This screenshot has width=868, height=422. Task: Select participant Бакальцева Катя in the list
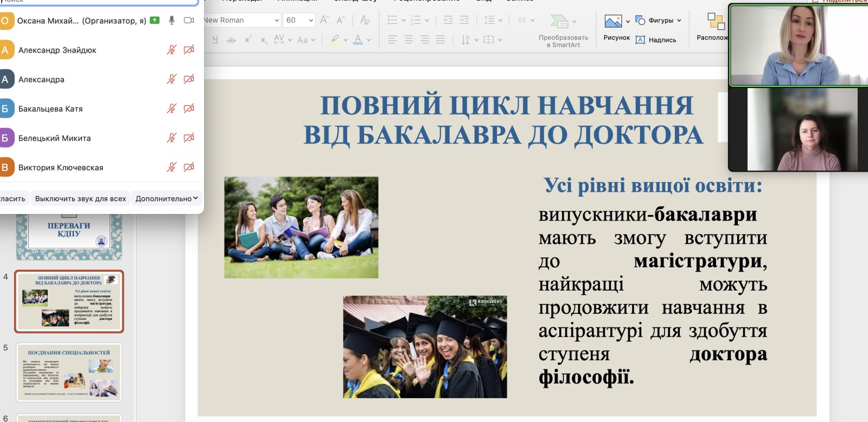(x=101, y=109)
